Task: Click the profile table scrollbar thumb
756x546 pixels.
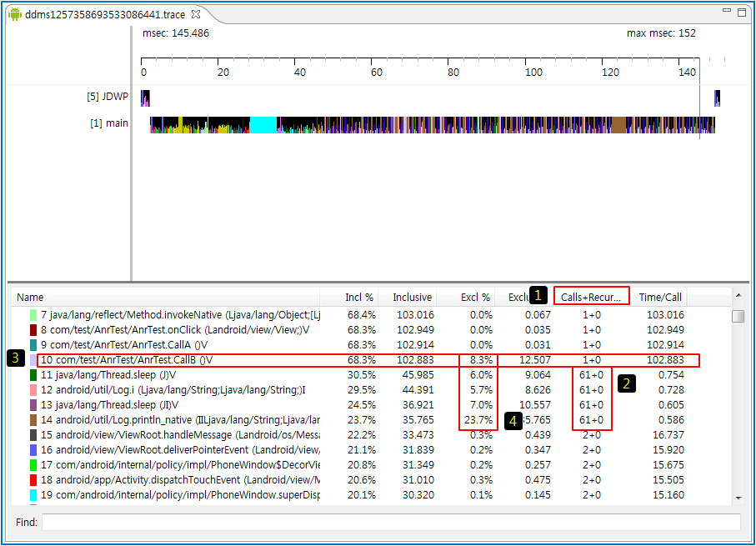Action: point(738,317)
